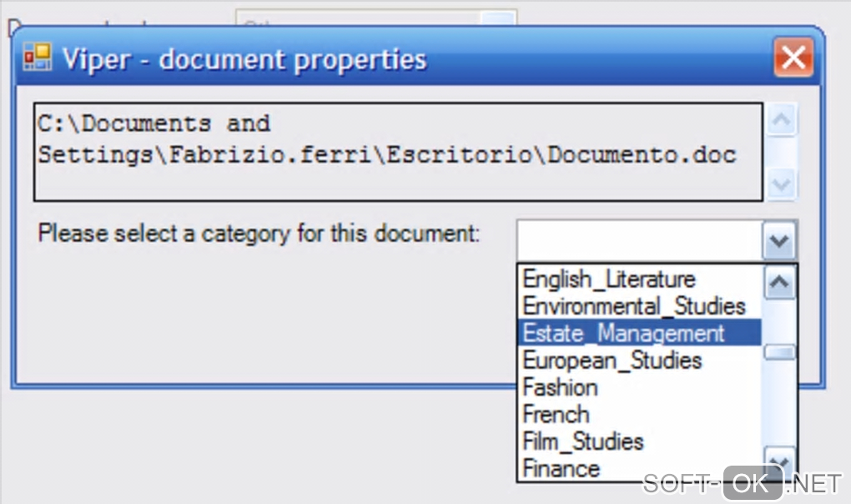851x504 pixels.
Task: Select the French category
Action: 556,415
